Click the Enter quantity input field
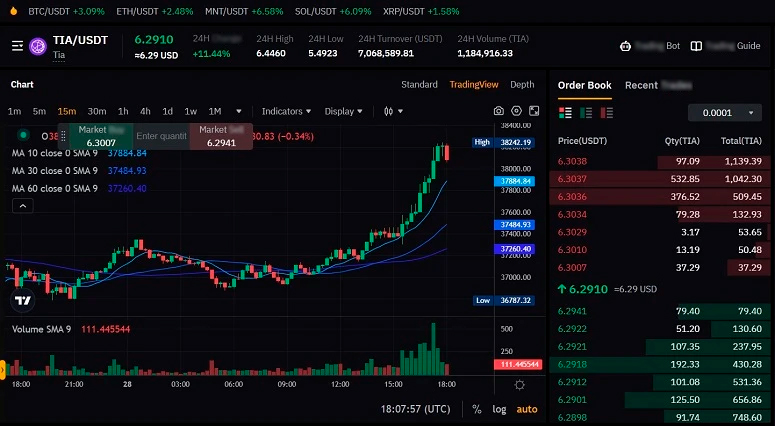The width and height of the screenshot is (775, 426). point(162,136)
